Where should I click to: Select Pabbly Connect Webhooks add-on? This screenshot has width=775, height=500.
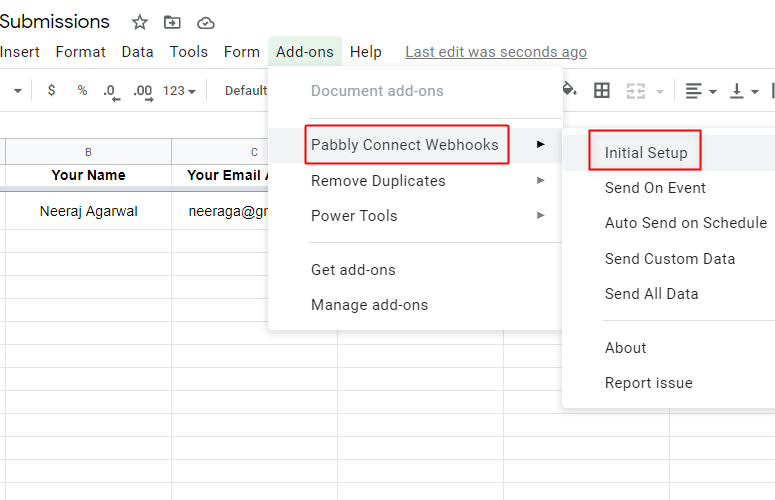coord(415,145)
